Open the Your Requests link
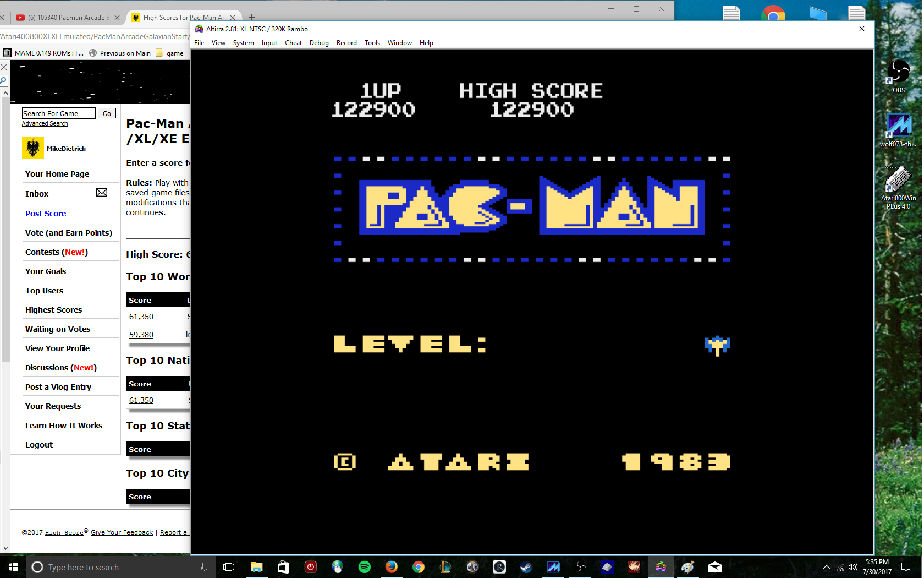 (53, 406)
